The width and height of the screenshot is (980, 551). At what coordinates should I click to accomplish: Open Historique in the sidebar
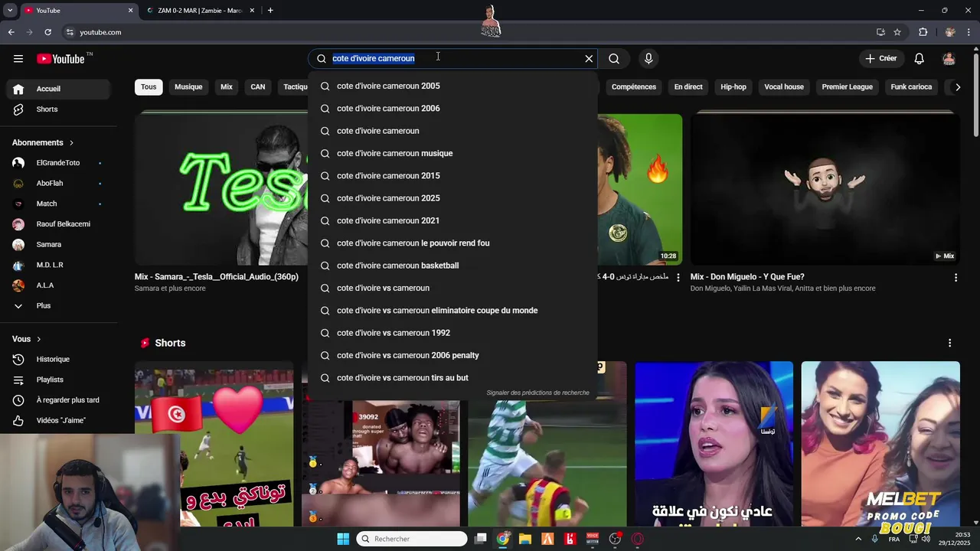58,360
